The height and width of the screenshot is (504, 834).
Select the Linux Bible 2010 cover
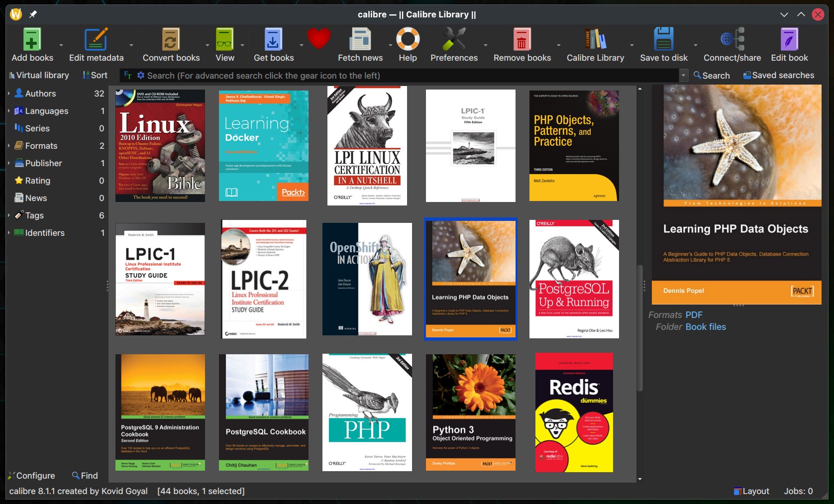click(x=160, y=146)
